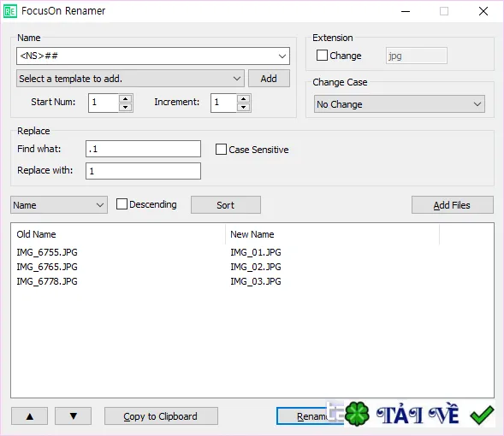
Task: Move selected file up with up arrow
Action: click(x=30, y=416)
